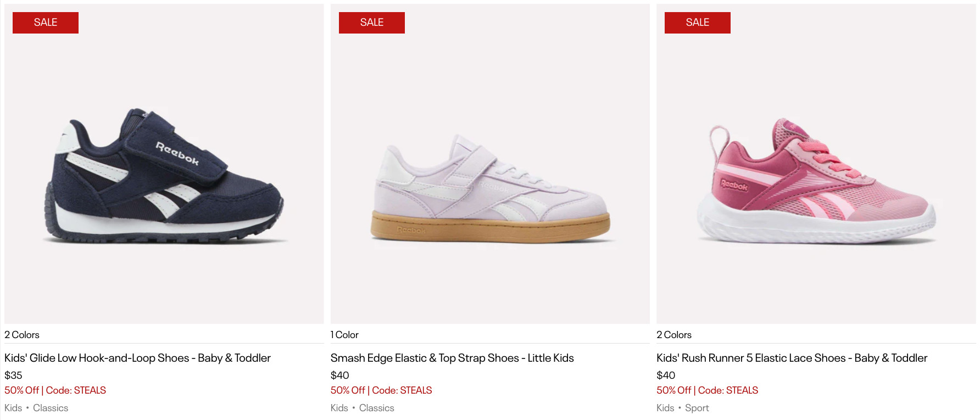This screenshot has width=980, height=420.
Task: Open Kids' Rush Runner 5 Elastic Lace Shoes link
Action: [792, 358]
